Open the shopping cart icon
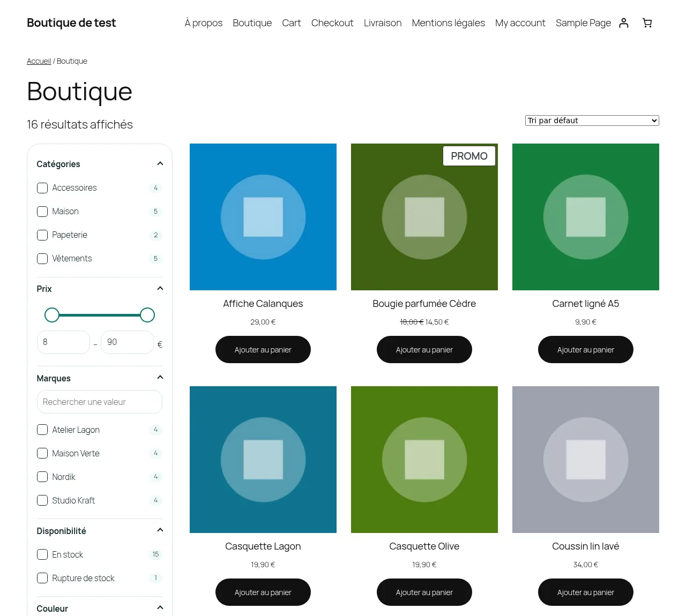 (x=647, y=23)
